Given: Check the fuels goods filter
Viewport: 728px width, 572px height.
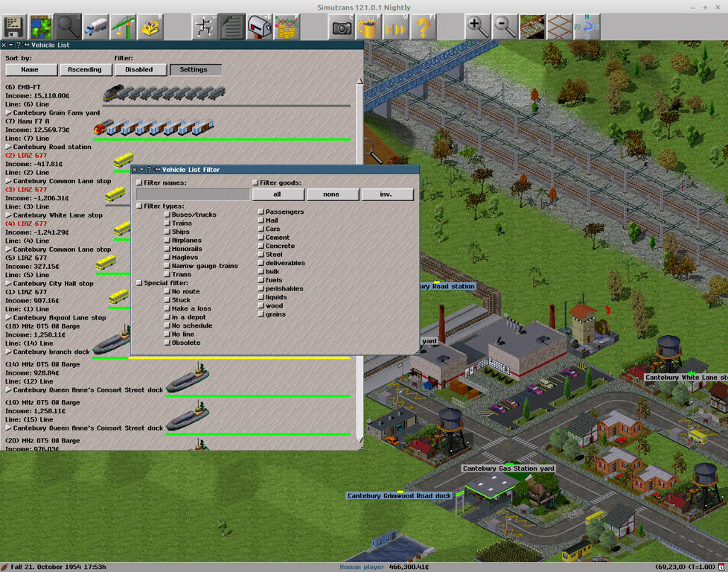Looking at the screenshot, I should [261, 280].
